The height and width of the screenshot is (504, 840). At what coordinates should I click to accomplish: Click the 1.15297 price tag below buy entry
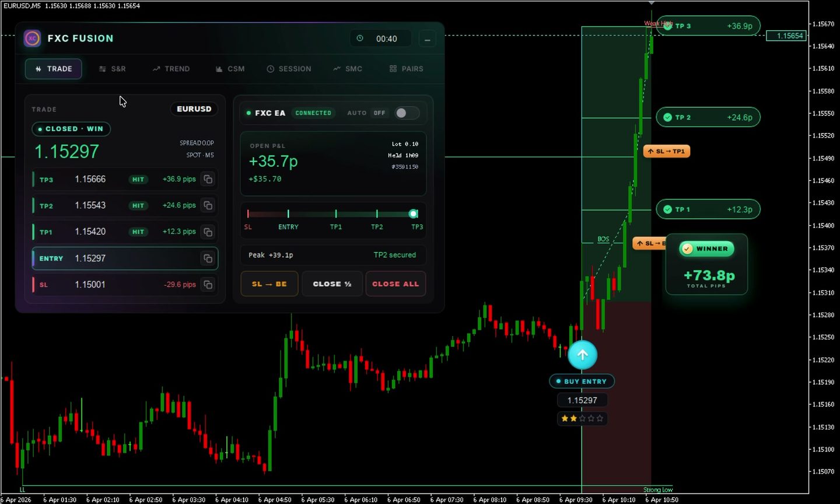(x=582, y=400)
